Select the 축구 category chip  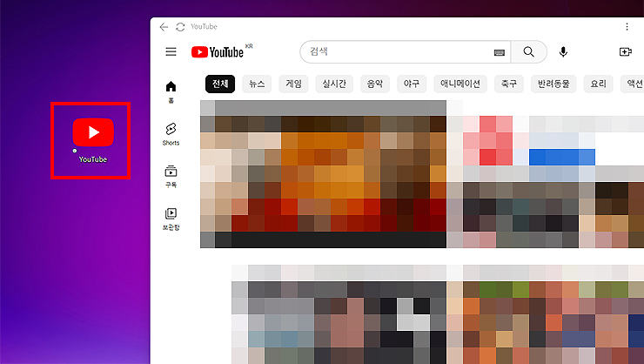tap(509, 84)
